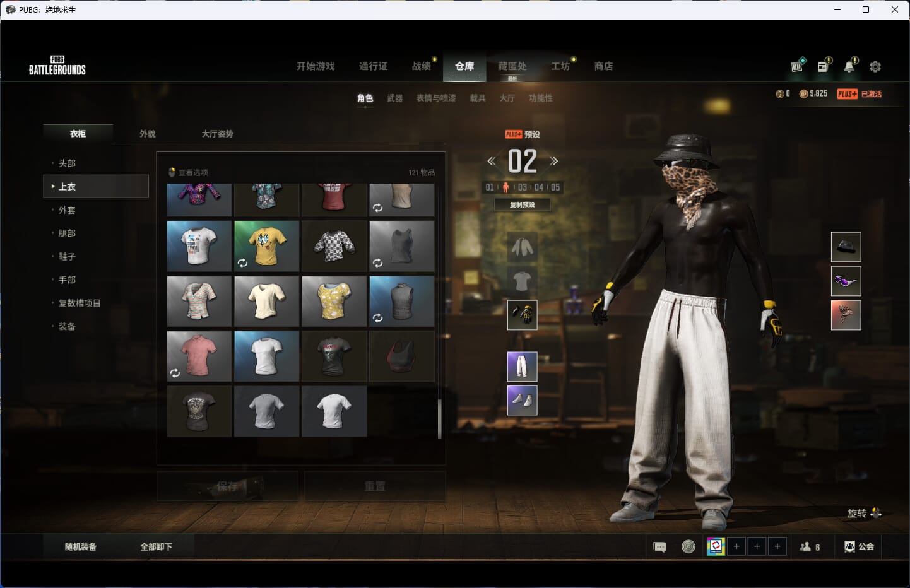
Task: Select the yellow SpongeBob t-shirt
Action: click(266, 246)
